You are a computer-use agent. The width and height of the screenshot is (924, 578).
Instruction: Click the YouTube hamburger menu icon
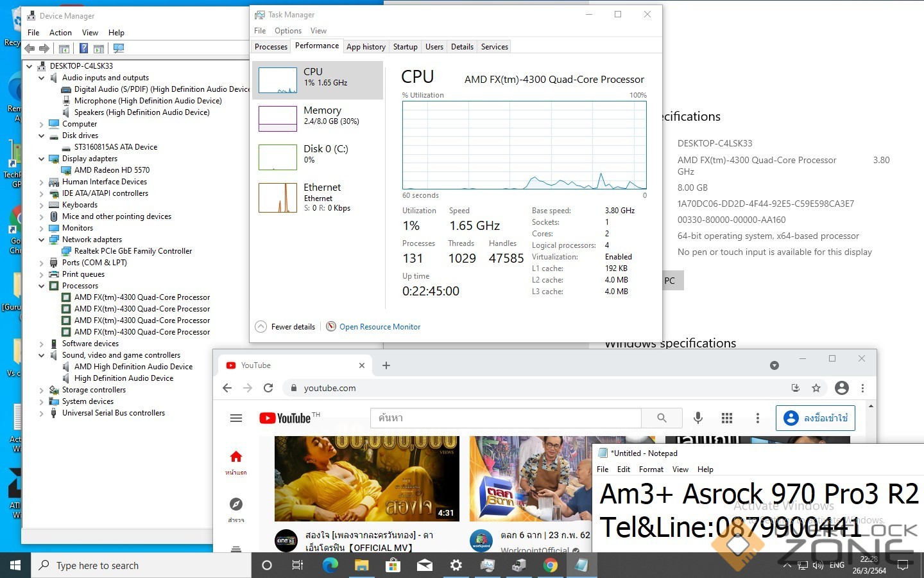click(x=236, y=418)
